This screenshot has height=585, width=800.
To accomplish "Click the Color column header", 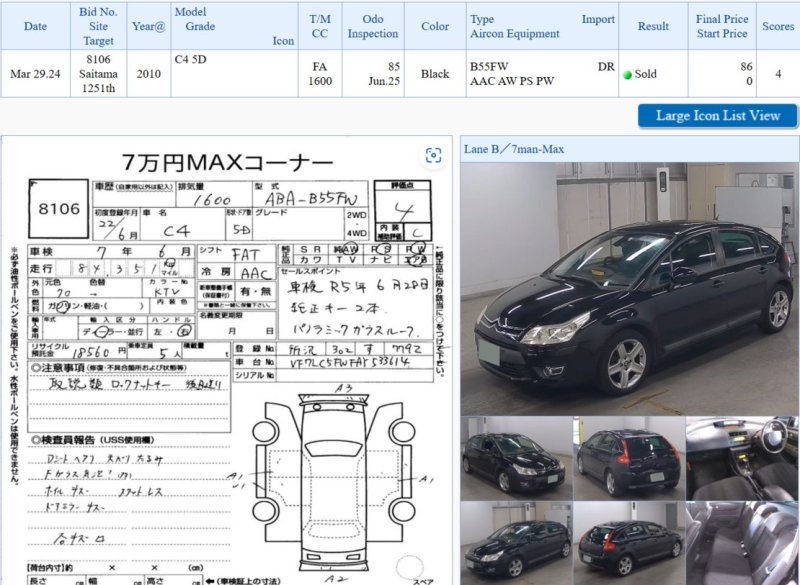I will pyautogui.click(x=435, y=26).
